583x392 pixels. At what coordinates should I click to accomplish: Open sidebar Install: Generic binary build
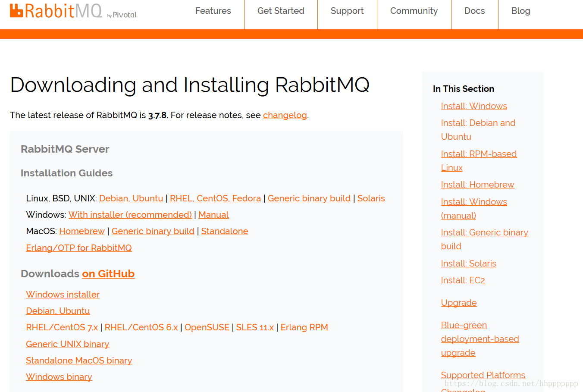tap(484, 239)
